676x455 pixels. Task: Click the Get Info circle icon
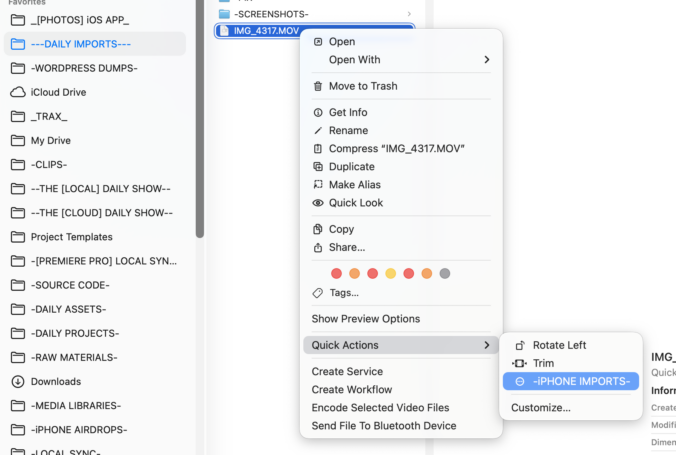pyautogui.click(x=318, y=113)
